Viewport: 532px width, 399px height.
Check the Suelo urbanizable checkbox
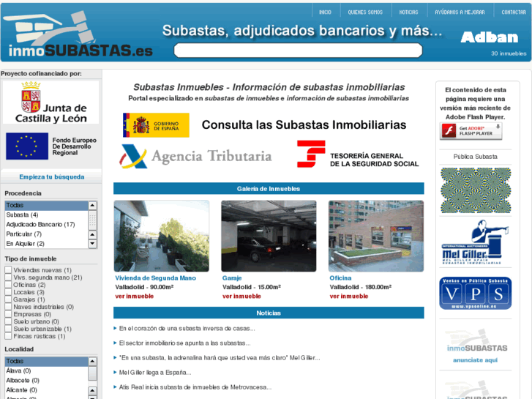point(8,329)
